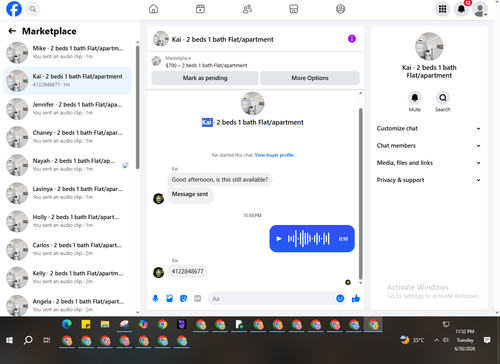
Task: Open Lavinya conversation
Action: [67, 193]
